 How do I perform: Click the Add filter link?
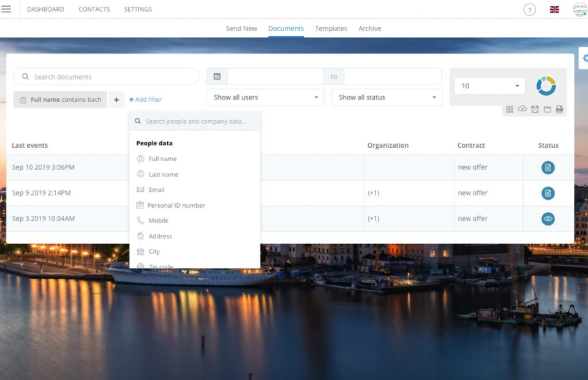coord(145,99)
